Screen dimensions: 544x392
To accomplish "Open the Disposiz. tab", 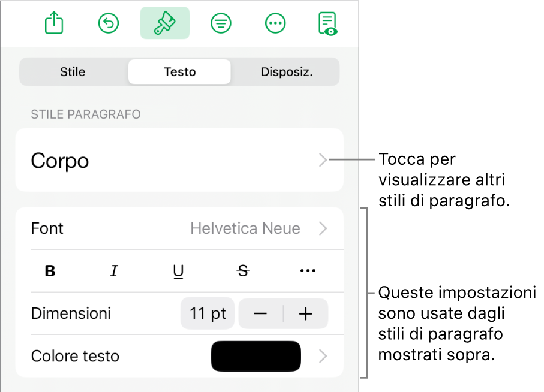I will click(287, 72).
